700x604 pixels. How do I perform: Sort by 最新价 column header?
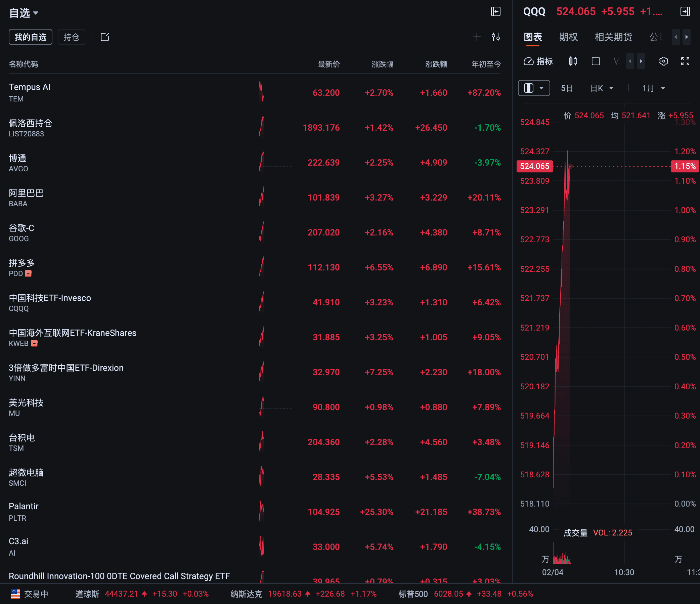329,64
